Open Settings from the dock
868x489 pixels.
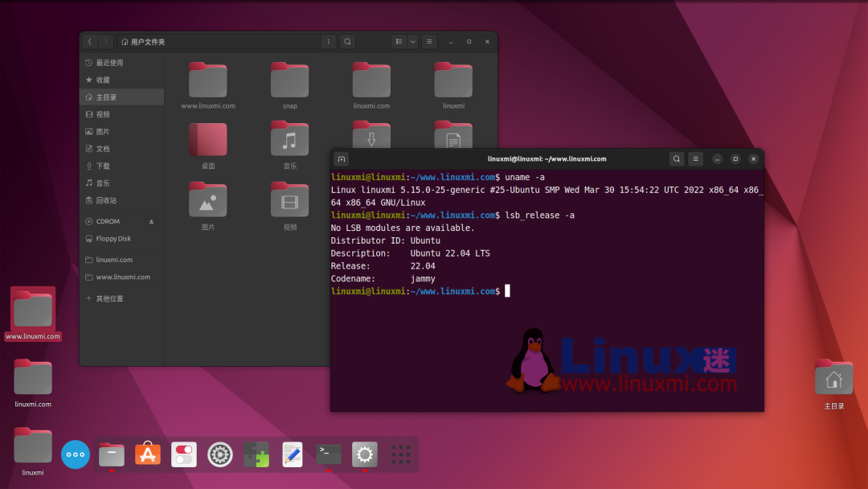[x=364, y=454]
